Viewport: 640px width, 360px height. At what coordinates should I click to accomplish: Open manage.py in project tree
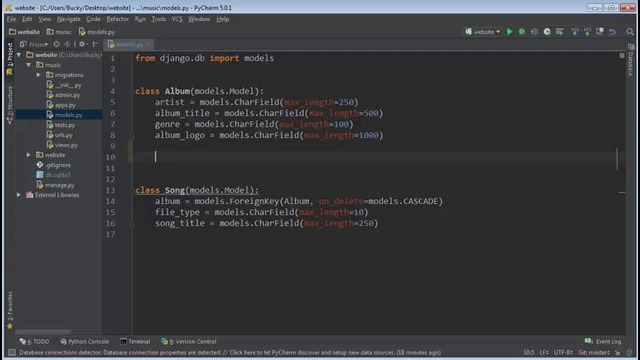point(56,185)
